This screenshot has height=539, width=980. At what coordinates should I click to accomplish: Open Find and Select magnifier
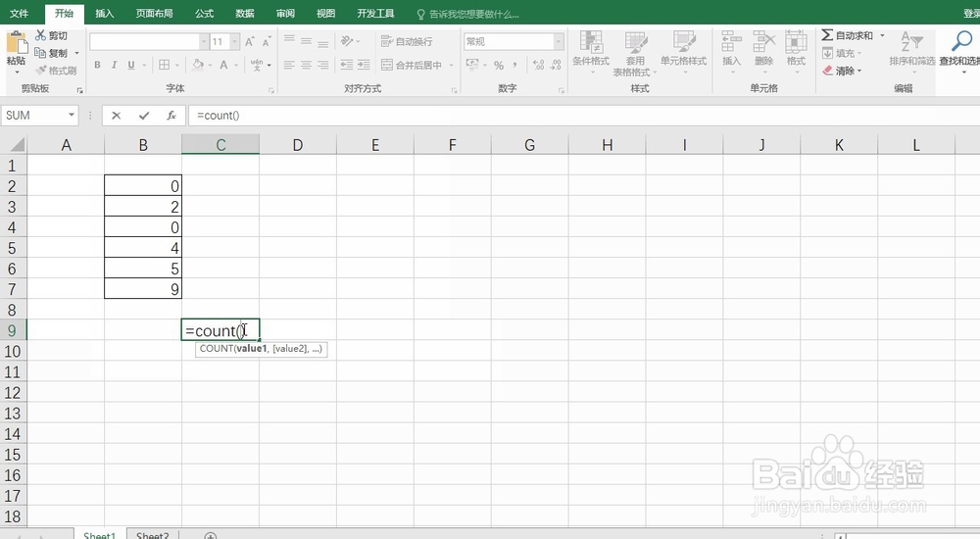(960, 41)
